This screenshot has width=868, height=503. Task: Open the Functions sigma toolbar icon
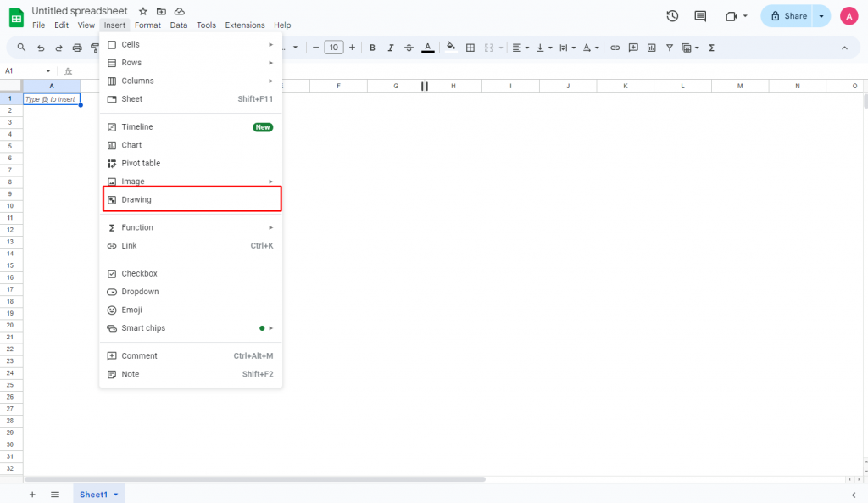pos(711,48)
